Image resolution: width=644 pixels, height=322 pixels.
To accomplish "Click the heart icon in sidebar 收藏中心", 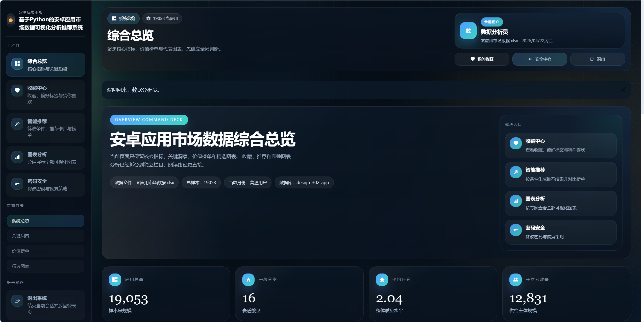I will (x=17, y=90).
